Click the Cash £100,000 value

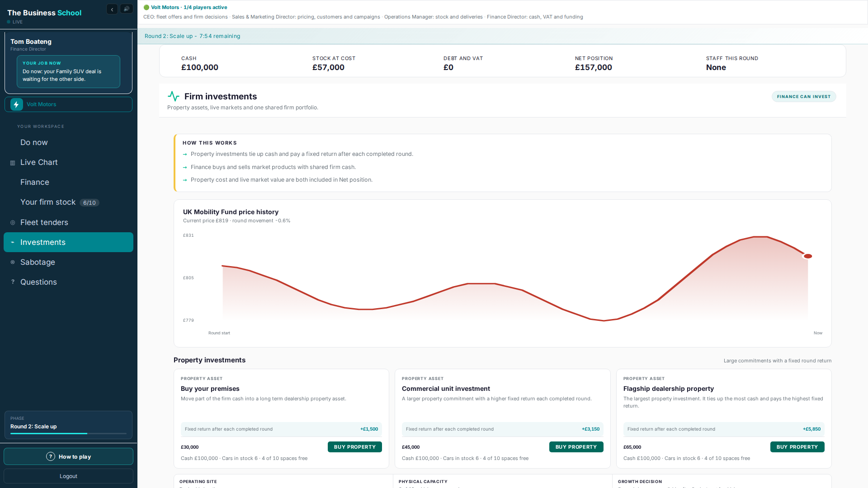(x=200, y=67)
